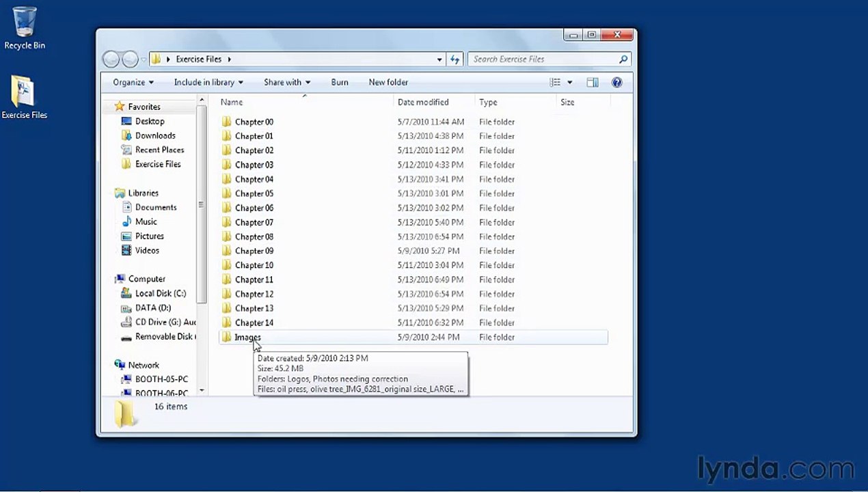This screenshot has width=868, height=492.
Task: Click the navigation pane scrollbar thumb
Action: pos(201,205)
